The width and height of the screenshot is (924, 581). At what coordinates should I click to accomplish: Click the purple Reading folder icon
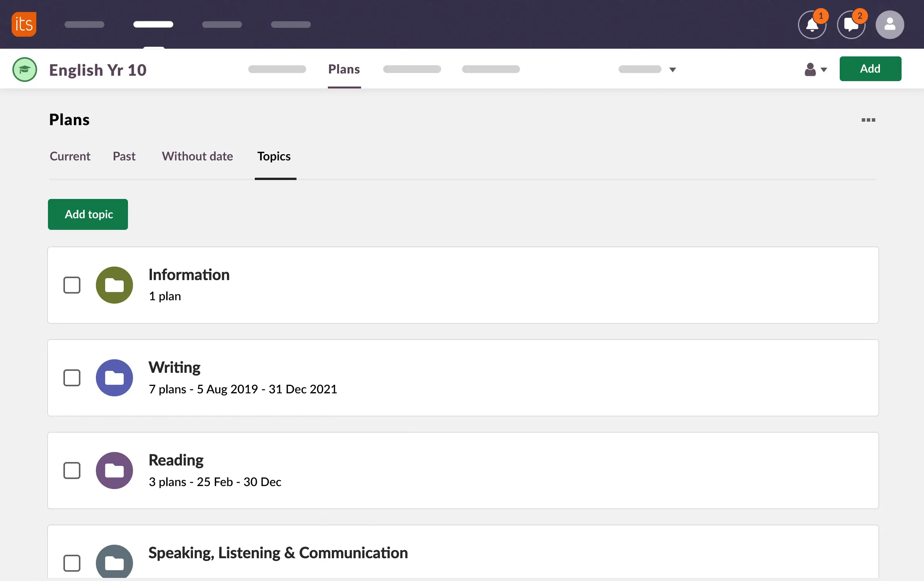tap(114, 471)
